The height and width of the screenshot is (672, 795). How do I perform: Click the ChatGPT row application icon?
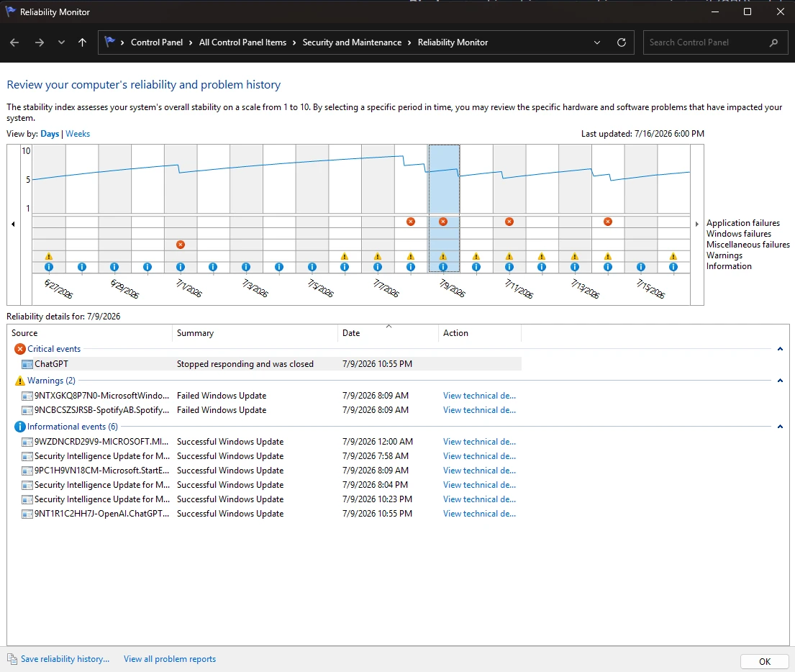(27, 364)
